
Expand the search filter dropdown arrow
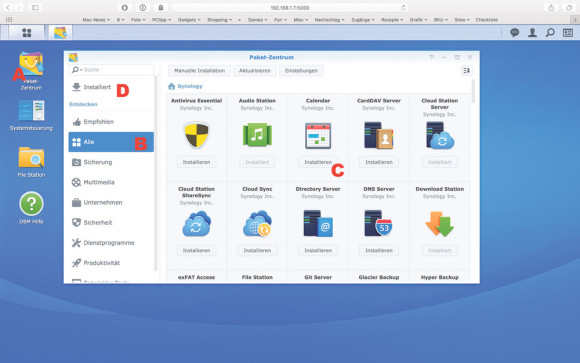point(81,70)
